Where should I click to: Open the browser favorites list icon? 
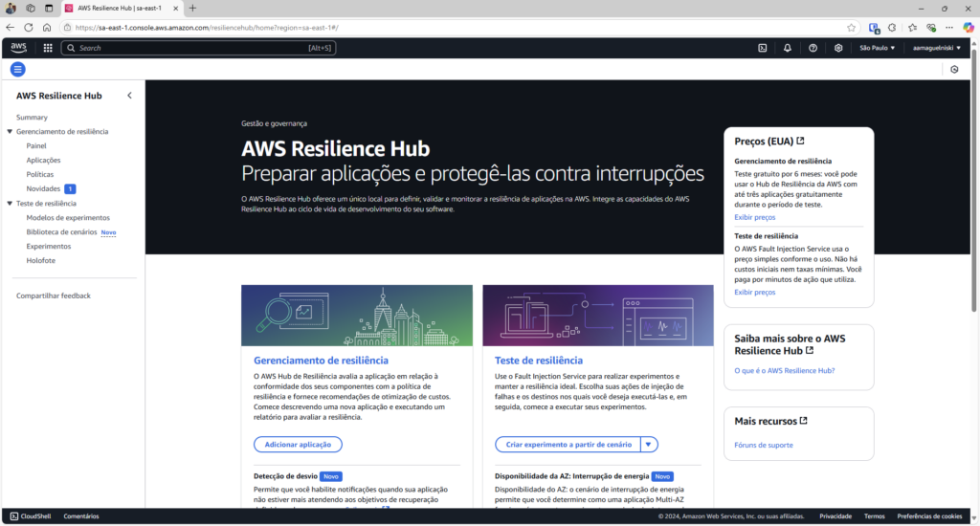[x=912, y=28]
